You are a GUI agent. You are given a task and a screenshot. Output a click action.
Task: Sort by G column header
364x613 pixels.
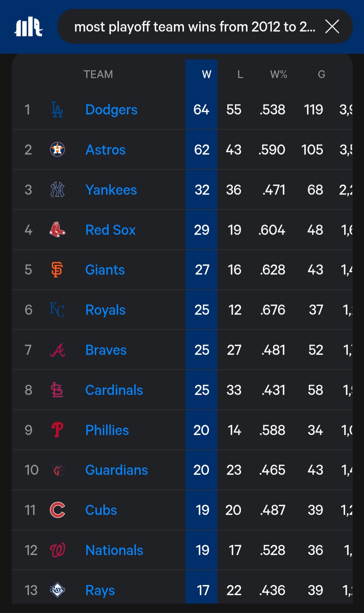(321, 74)
